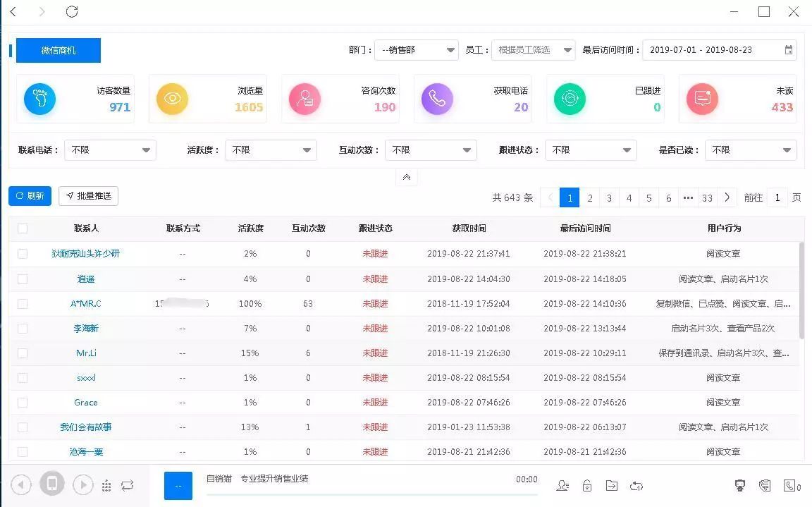Click the 浏览量 eye icon

tap(172, 99)
